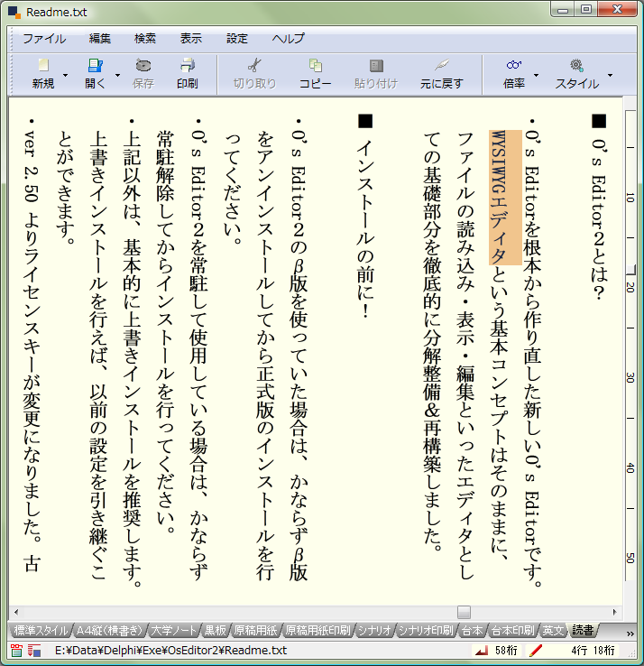The height and width of the screenshot is (666, 644).
Task: Click the red lines icon in status bar
Action: 34,650
